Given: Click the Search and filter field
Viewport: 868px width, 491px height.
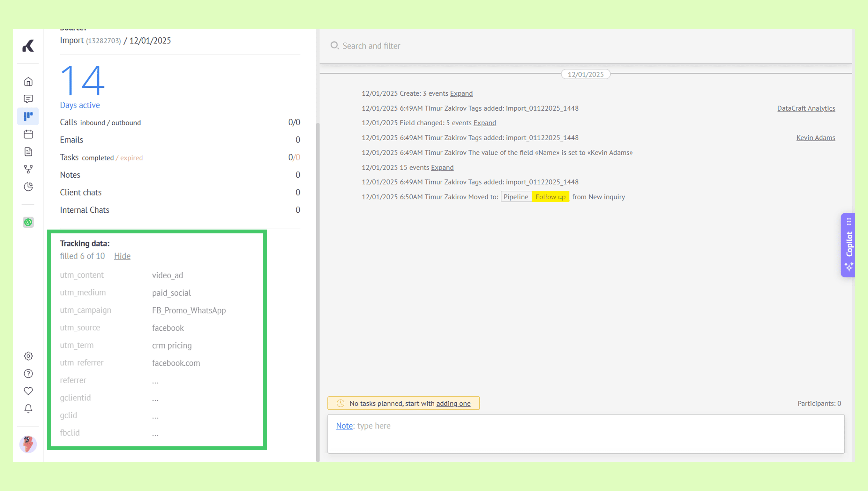Looking at the screenshot, I should tap(371, 46).
